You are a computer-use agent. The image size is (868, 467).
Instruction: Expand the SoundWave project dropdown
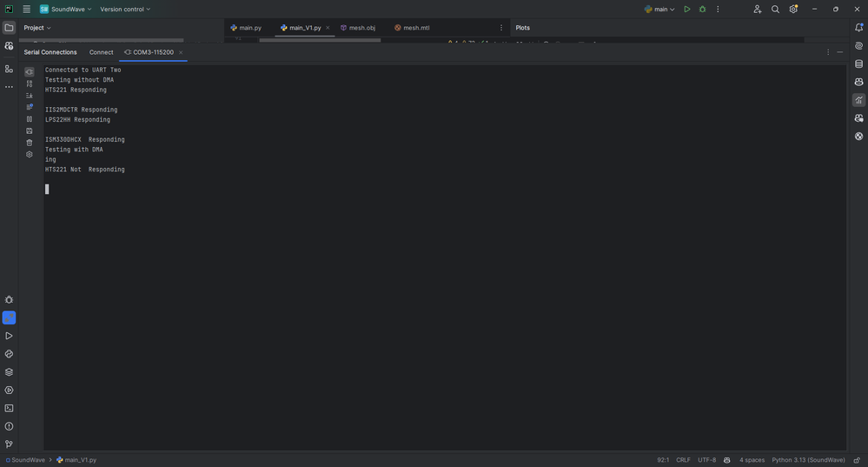coord(66,9)
